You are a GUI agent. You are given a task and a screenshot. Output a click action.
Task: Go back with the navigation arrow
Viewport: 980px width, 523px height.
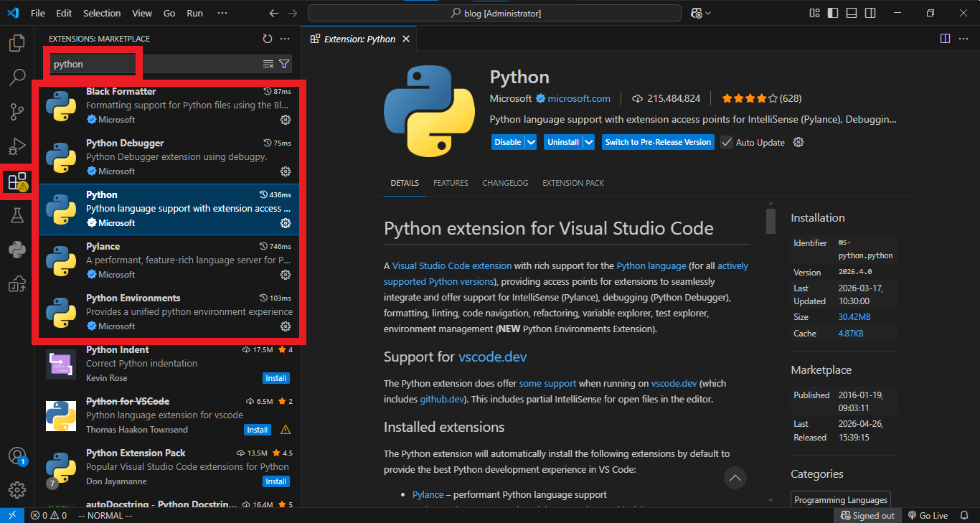coord(274,13)
